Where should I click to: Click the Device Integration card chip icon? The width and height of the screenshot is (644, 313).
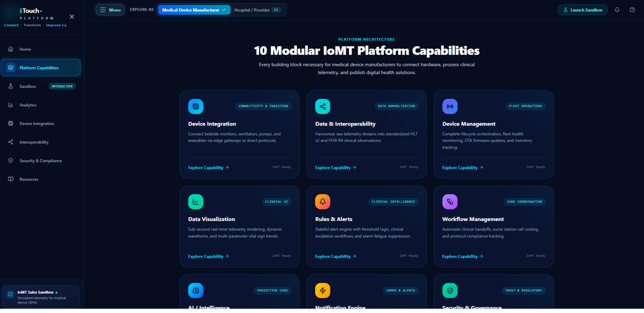tap(196, 106)
